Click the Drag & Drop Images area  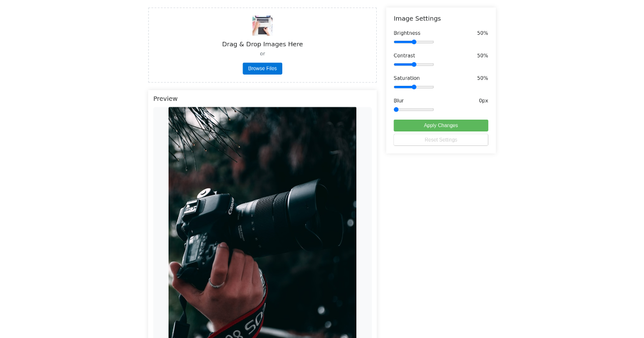[262, 45]
